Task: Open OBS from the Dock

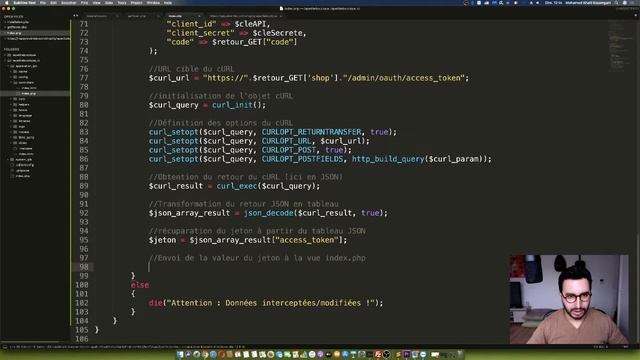Action: [x=387, y=354]
